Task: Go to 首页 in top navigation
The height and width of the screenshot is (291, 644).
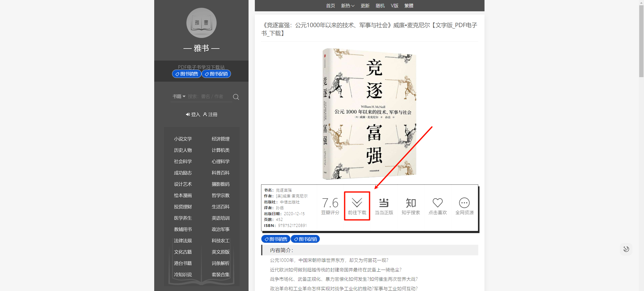Action: coord(330,6)
